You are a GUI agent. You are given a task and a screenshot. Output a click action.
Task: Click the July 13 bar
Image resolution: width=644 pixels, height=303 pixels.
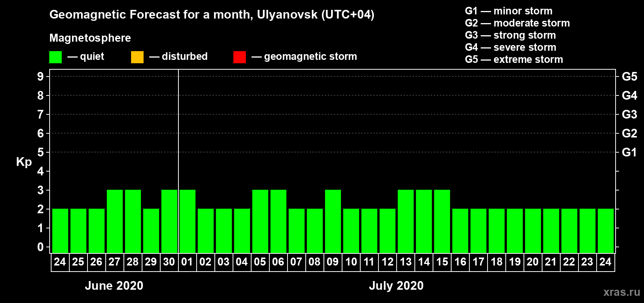click(x=406, y=221)
